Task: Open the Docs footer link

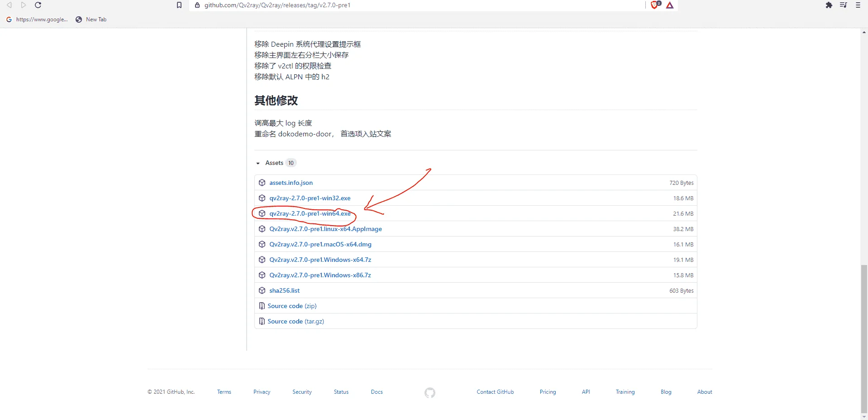Action: click(x=377, y=392)
